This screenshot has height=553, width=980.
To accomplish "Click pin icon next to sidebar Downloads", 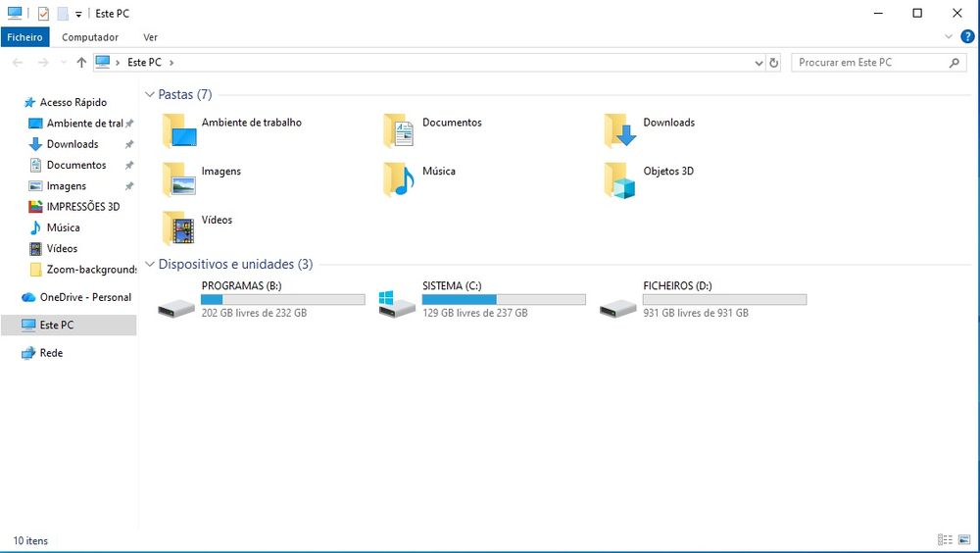I will pos(129,144).
